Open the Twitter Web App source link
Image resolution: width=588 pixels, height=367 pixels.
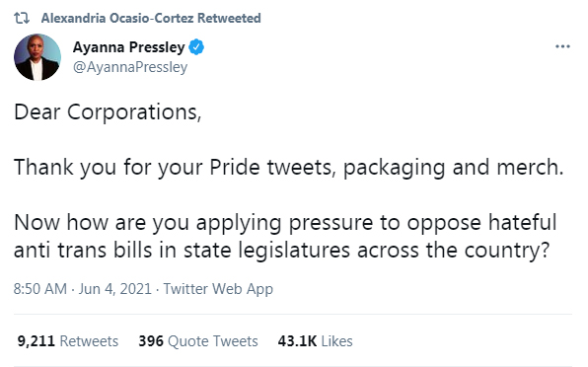(x=218, y=289)
